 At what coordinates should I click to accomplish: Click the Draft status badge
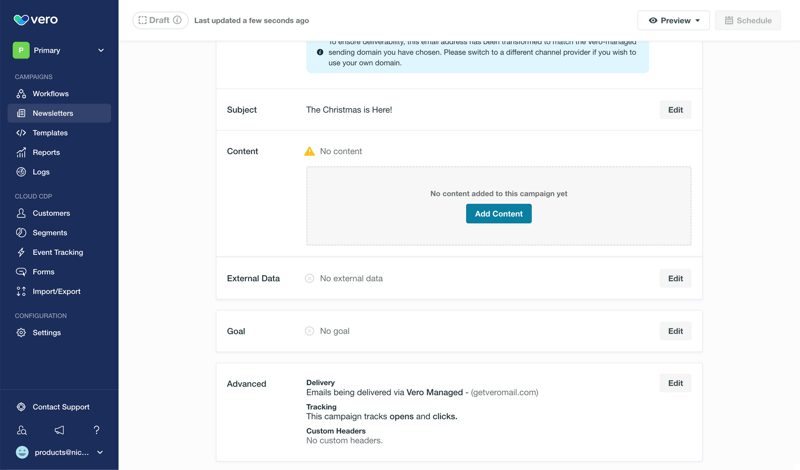(x=160, y=20)
